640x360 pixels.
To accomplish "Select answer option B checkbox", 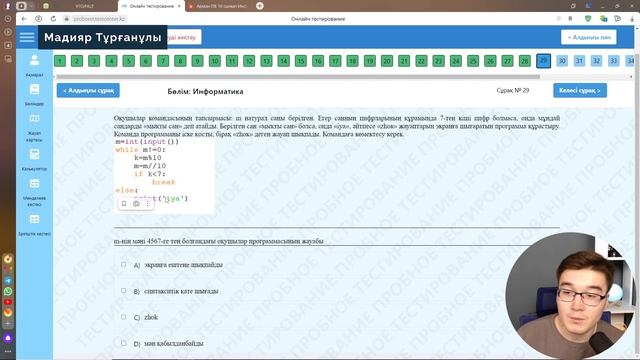I will coord(124,291).
